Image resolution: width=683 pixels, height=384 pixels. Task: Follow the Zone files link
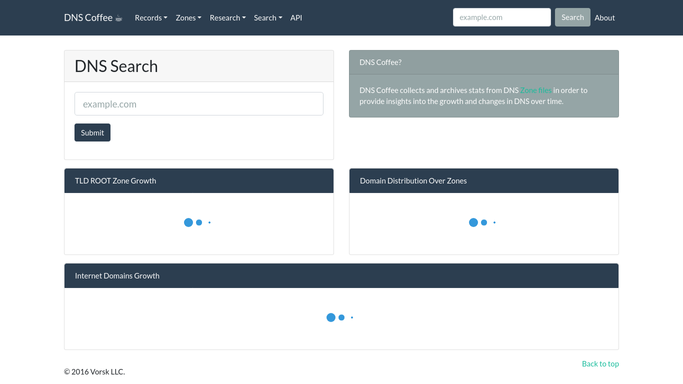pyautogui.click(x=536, y=90)
